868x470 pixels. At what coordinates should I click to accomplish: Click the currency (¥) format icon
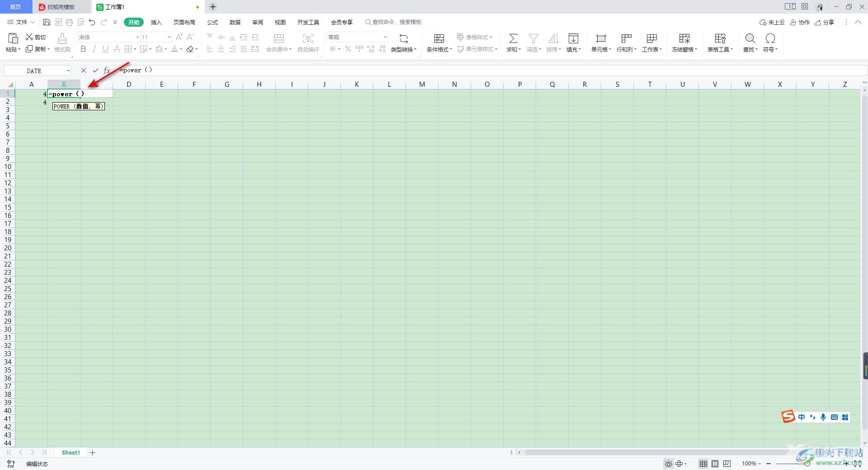pos(332,49)
